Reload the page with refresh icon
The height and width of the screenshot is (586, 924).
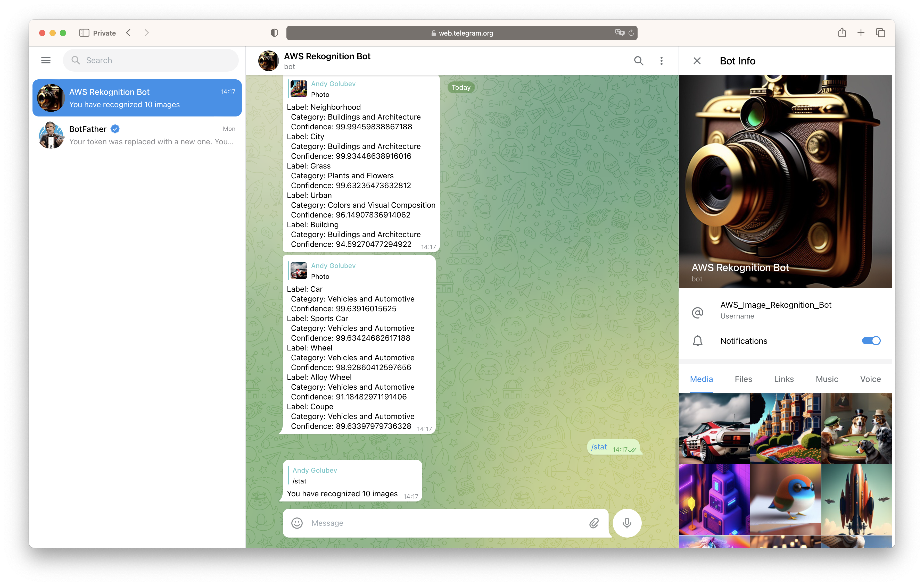631,33
